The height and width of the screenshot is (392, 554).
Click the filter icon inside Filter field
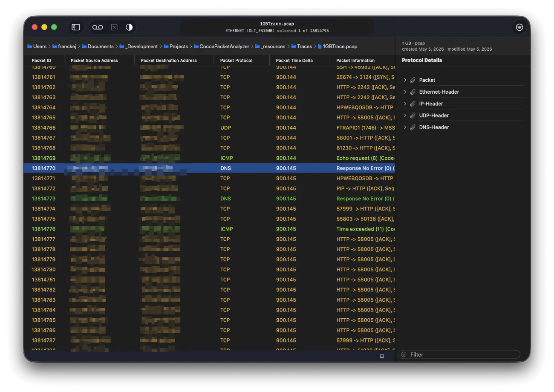pyautogui.click(x=404, y=355)
